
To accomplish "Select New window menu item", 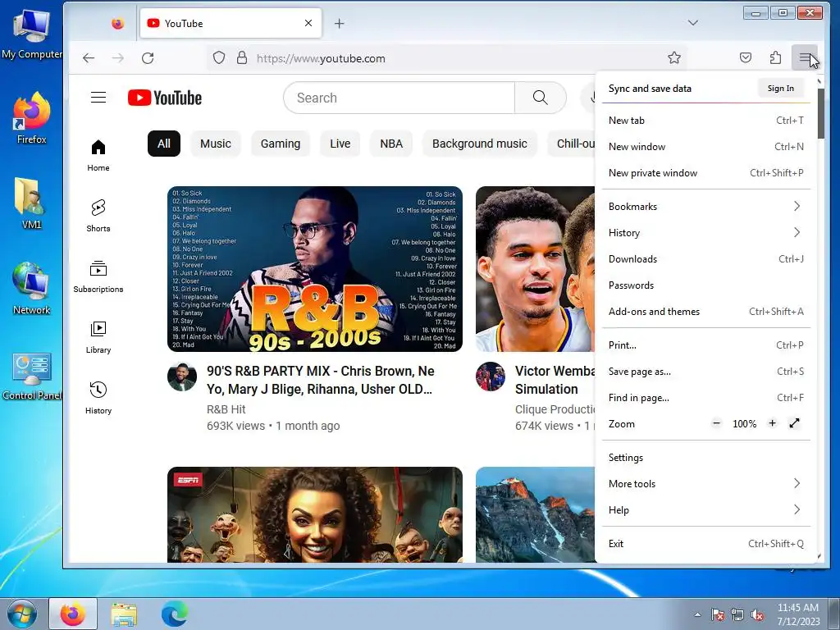I will (x=706, y=146).
